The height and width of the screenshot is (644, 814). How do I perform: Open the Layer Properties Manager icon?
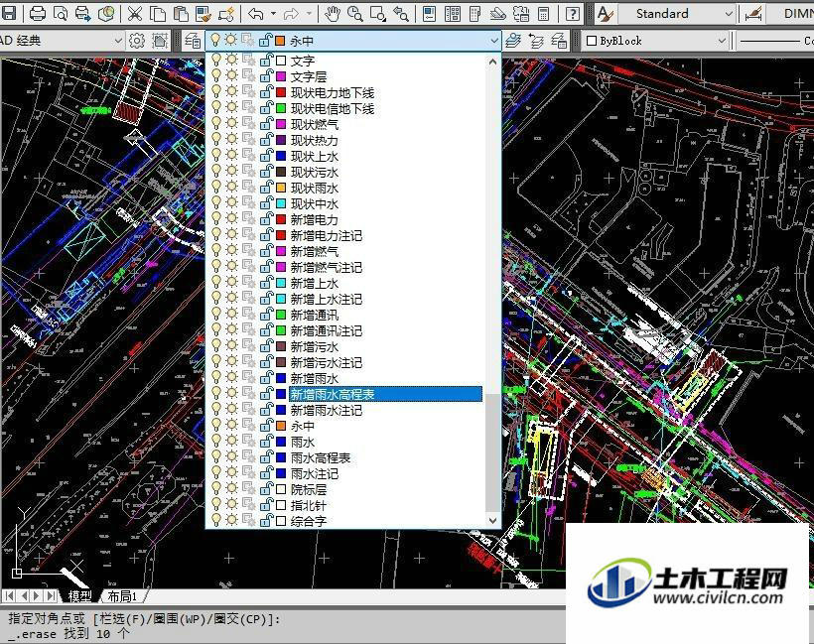(193, 41)
